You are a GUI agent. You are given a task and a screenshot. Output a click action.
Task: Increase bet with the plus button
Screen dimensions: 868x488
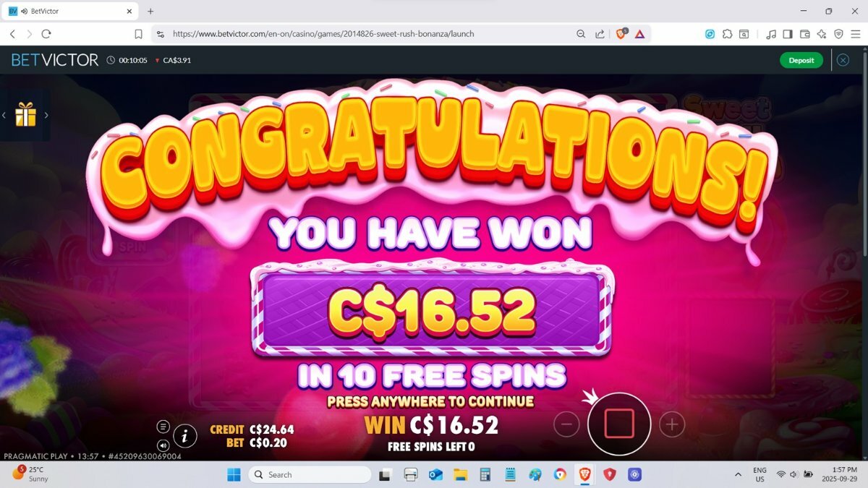[672, 424]
